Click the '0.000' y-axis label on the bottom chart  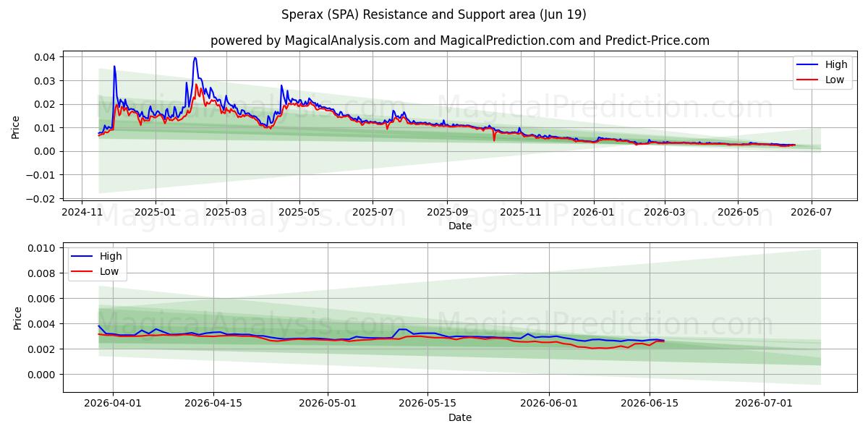point(41,375)
